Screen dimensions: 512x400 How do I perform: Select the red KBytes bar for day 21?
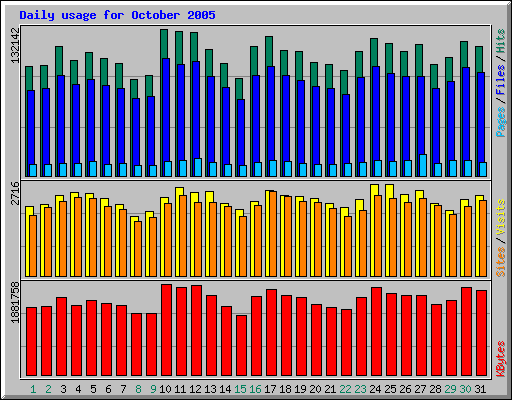(x=331, y=341)
